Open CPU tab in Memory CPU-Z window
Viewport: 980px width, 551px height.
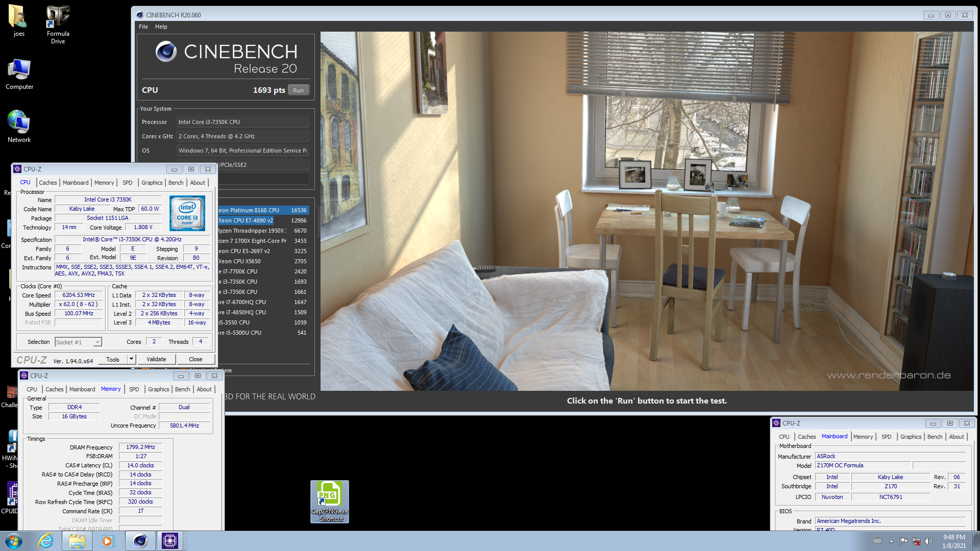tap(32, 389)
